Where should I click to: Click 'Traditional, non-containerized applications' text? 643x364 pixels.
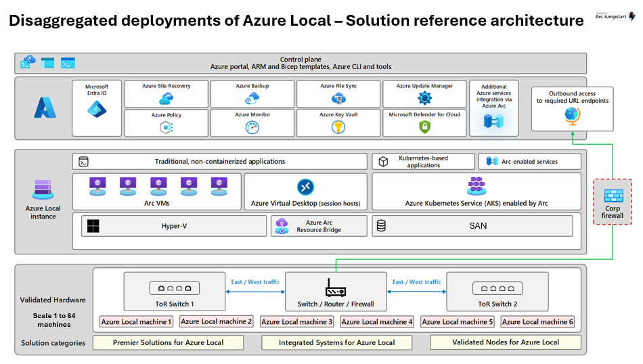pyautogui.click(x=220, y=162)
